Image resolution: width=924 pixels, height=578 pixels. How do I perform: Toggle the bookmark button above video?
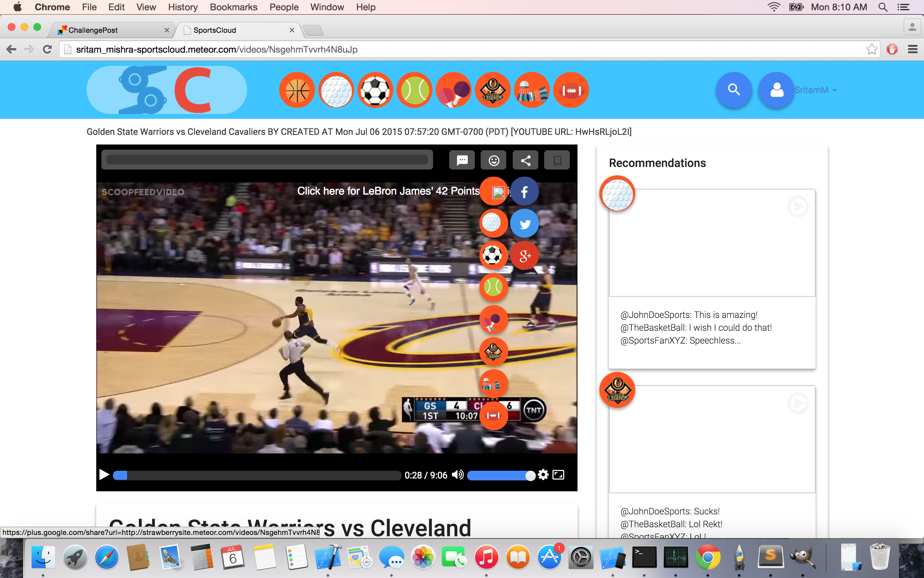tap(557, 160)
